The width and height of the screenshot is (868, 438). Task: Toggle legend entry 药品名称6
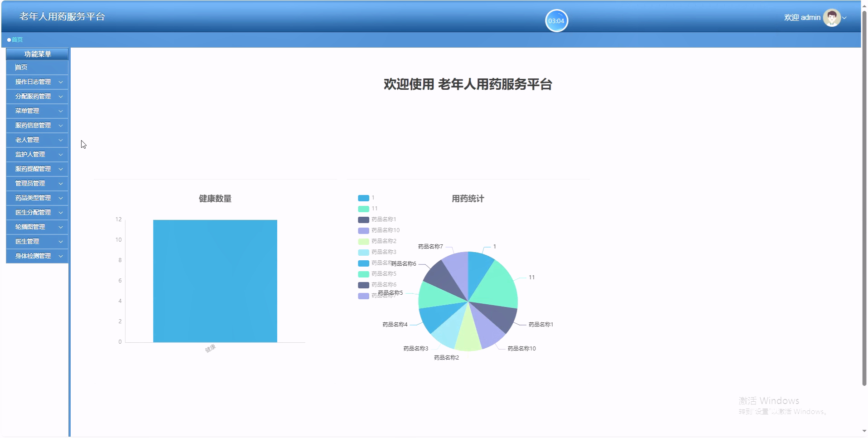377,285
